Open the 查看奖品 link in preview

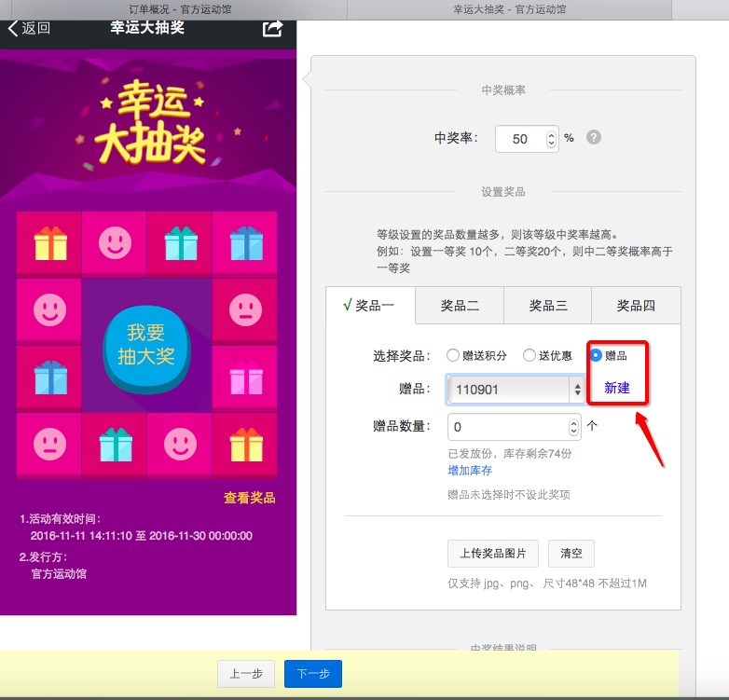249,498
